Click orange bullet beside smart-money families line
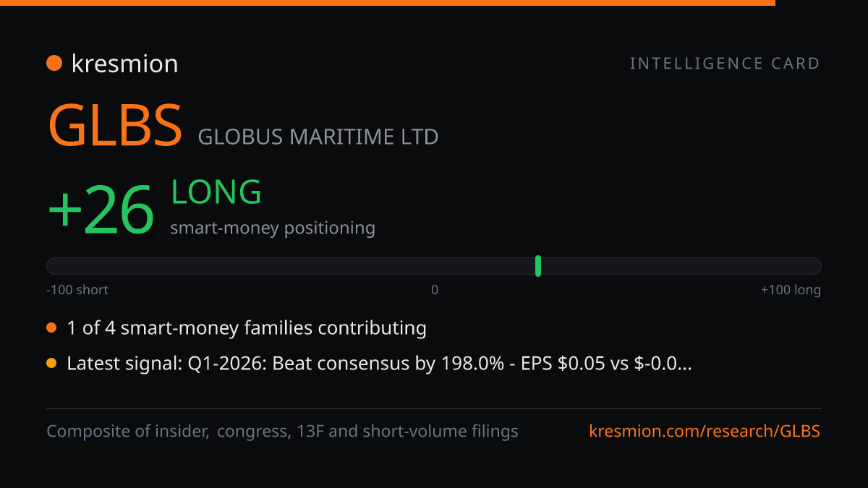The height and width of the screenshot is (488, 868). (x=51, y=328)
